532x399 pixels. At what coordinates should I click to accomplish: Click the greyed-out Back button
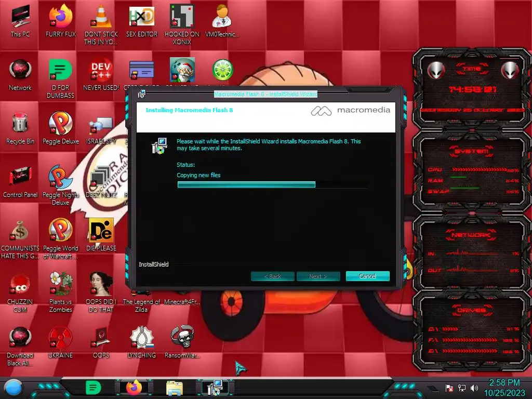pos(272,276)
